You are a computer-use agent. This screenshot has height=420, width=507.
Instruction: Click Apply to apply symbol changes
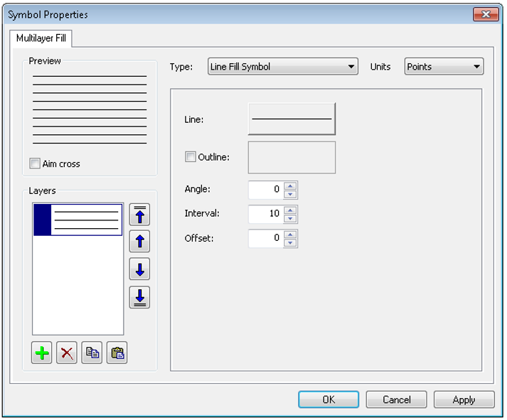[x=464, y=400]
